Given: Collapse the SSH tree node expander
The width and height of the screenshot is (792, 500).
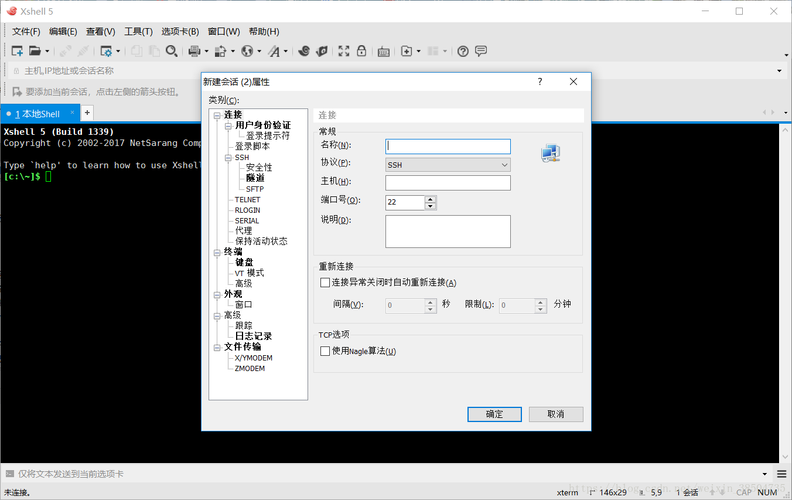Looking at the screenshot, I should [x=228, y=158].
